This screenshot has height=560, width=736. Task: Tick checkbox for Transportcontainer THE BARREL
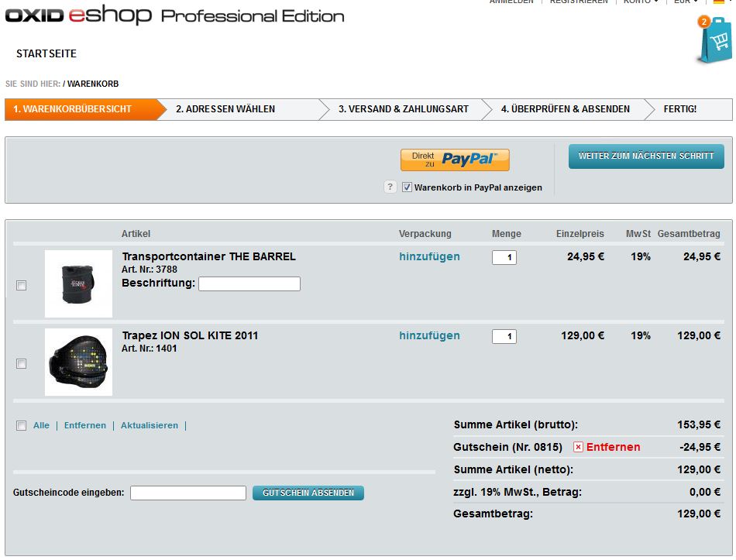(x=22, y=285)
